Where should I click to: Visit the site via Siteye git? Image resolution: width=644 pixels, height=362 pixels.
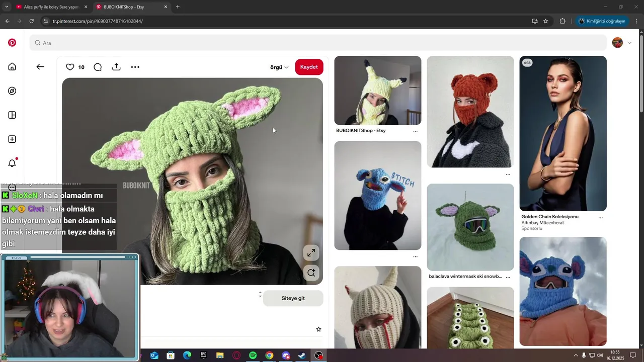click(x=293, y=298)
